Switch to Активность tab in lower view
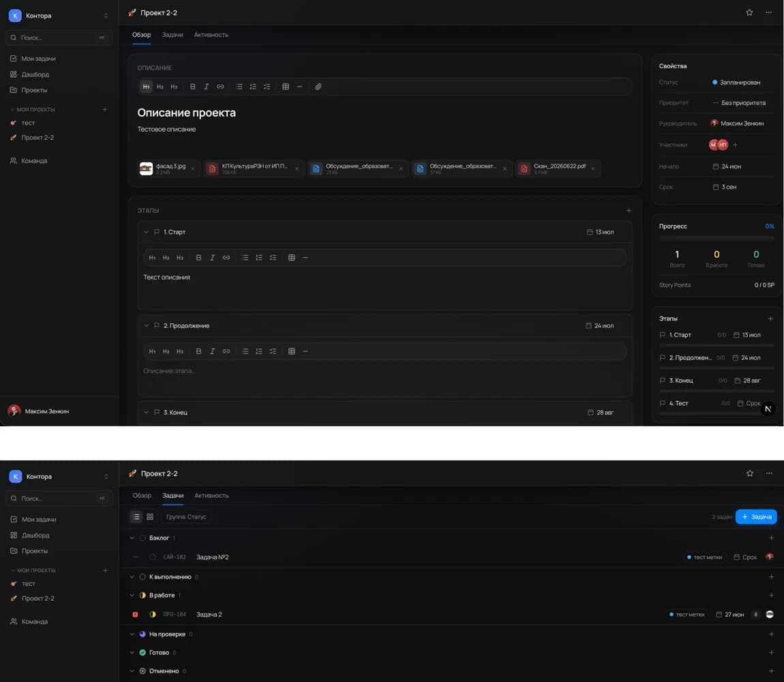 point(211,495)
